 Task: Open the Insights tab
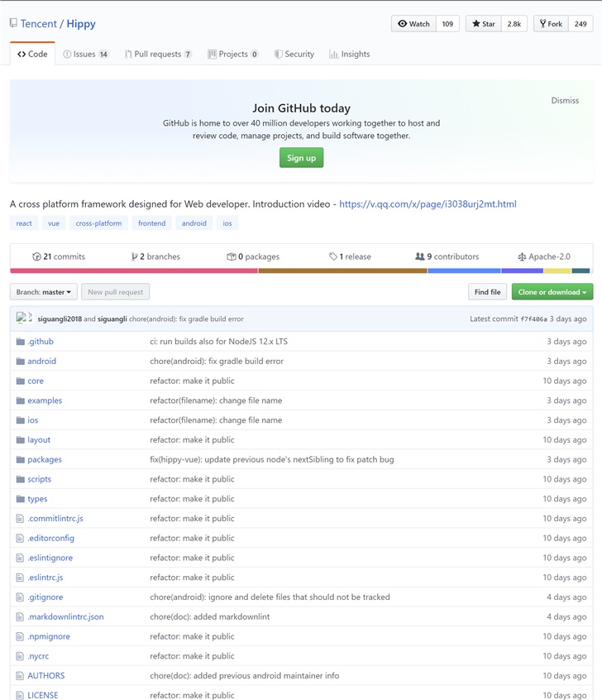click(350, 54)
